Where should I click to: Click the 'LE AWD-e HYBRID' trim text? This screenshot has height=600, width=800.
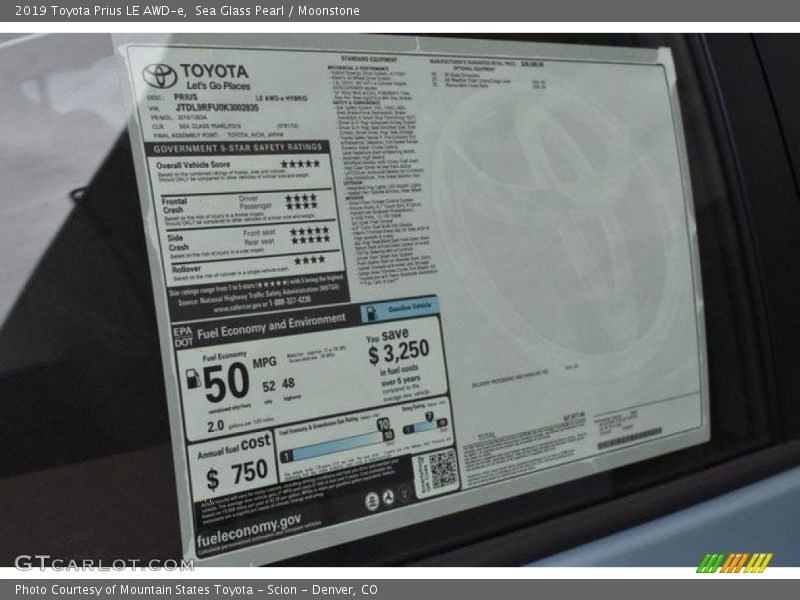(281, 98)
